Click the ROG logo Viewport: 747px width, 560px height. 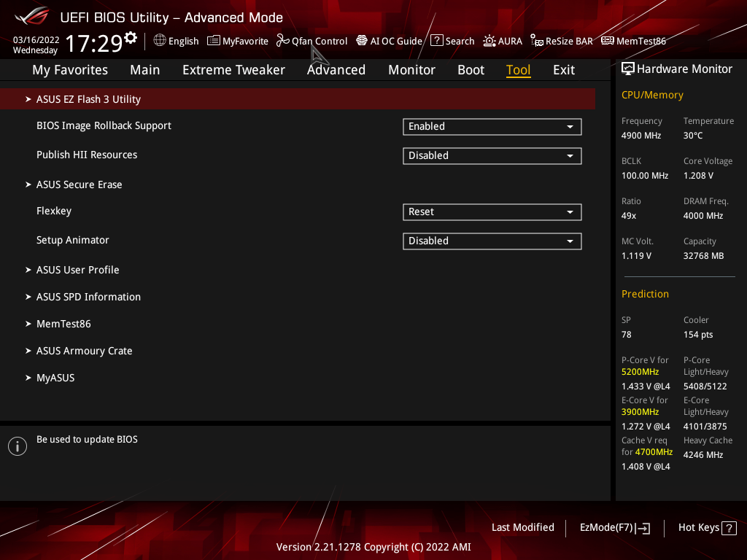pos(32,16)
